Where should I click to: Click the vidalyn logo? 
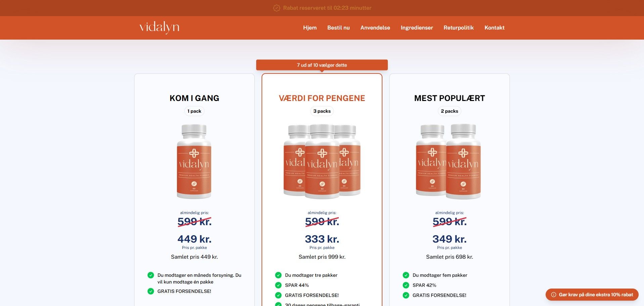point(159,28)
